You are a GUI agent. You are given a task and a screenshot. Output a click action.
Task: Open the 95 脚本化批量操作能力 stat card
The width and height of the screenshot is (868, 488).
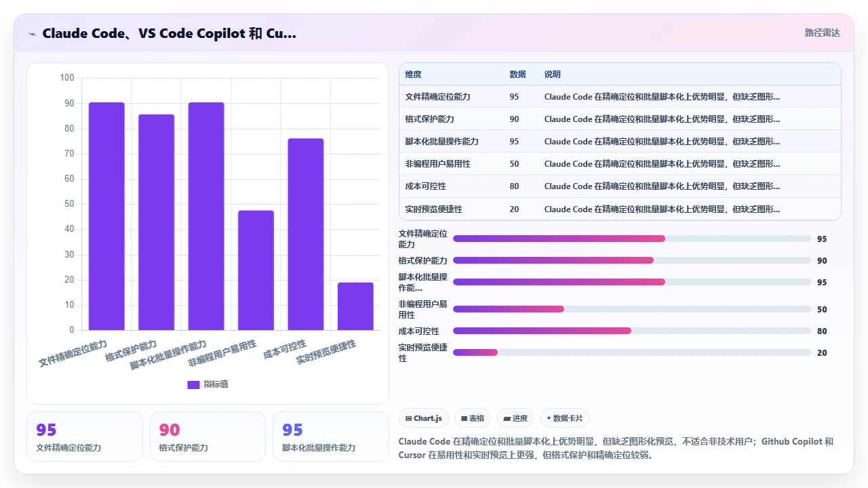tap(331, 436)
